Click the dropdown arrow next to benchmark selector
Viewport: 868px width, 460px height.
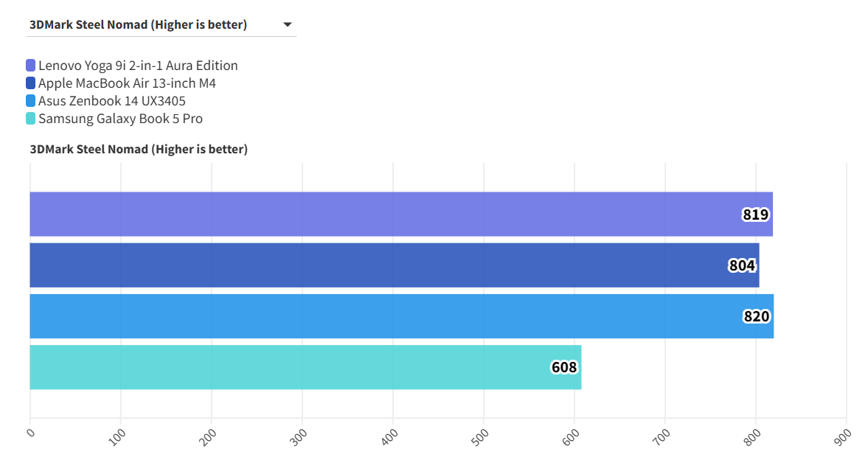pyautogui.click(x=288, y=25)
